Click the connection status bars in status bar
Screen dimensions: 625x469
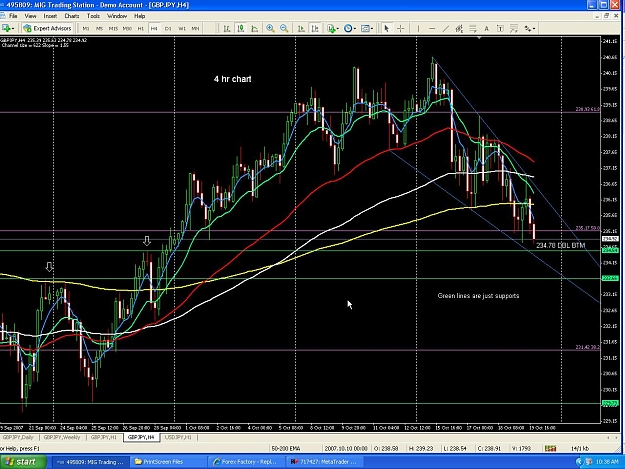(550, 449)
